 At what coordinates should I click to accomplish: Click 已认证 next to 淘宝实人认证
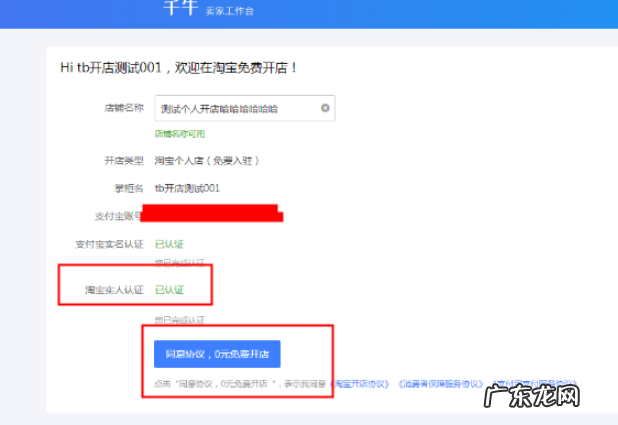point(169,290)
